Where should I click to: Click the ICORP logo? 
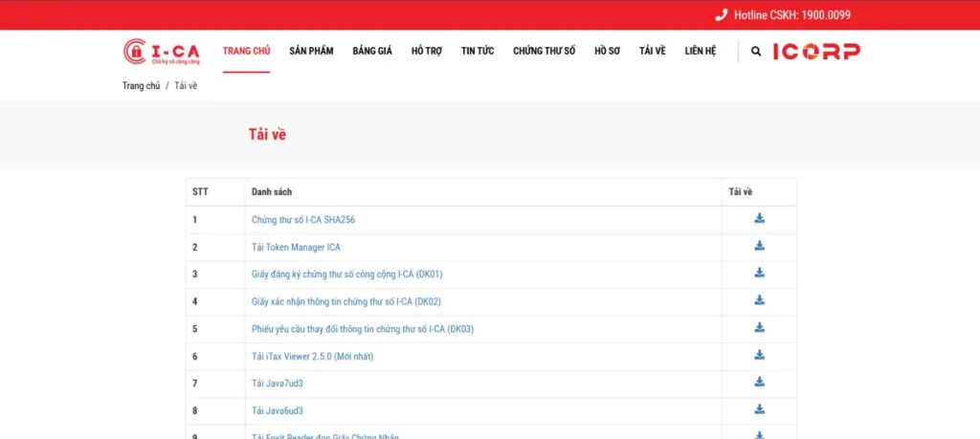coord(816,52)
